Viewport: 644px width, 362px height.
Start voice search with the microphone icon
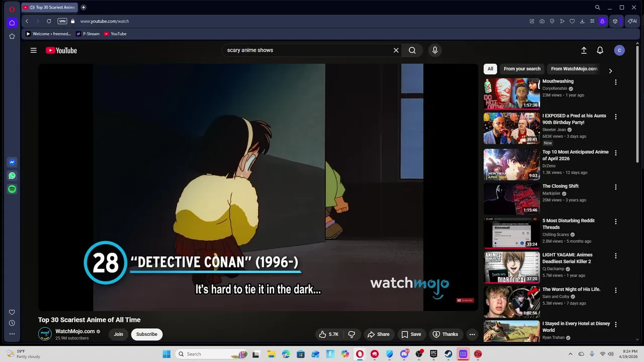[435, 50]
